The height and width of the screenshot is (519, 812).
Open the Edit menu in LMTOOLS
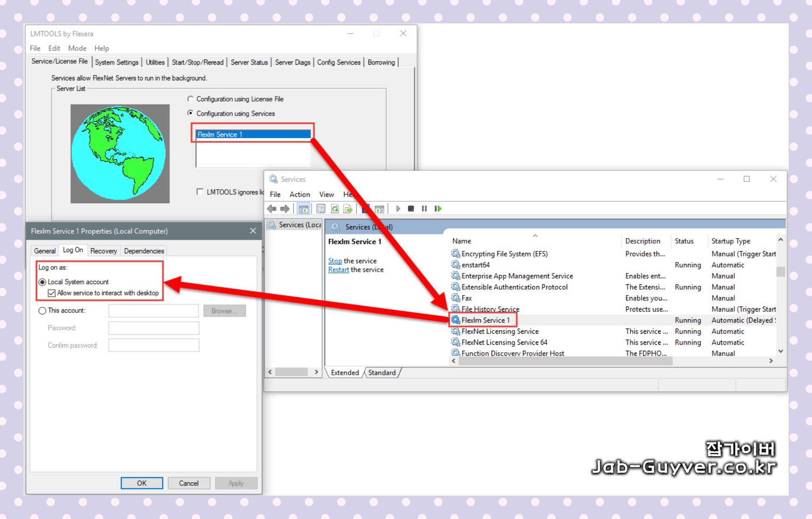point(54,48)
